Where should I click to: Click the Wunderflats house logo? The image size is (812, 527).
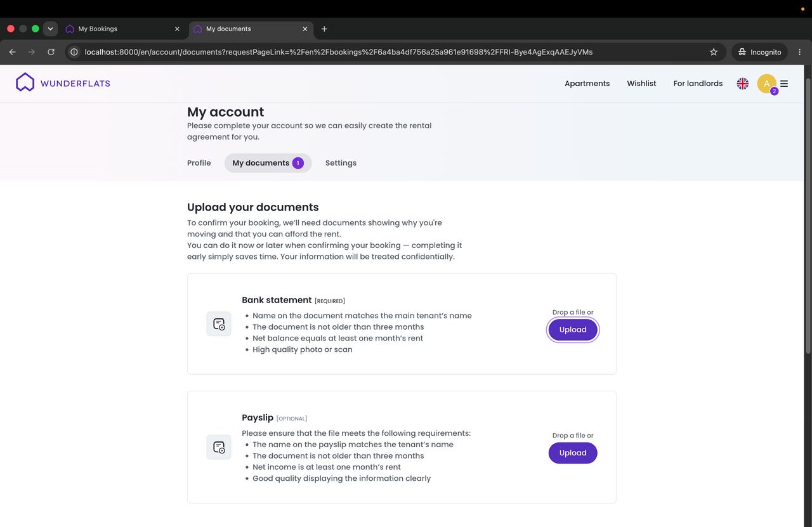click(x=25, y=82)
